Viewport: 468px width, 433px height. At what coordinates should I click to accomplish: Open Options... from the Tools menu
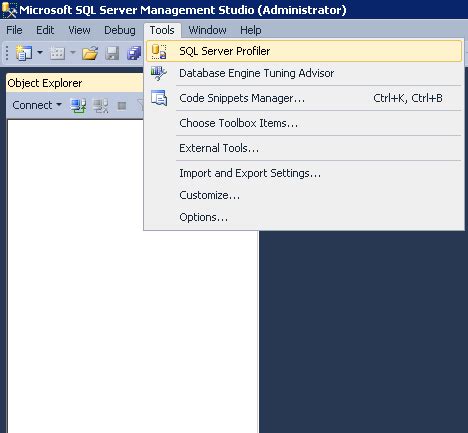304,217
